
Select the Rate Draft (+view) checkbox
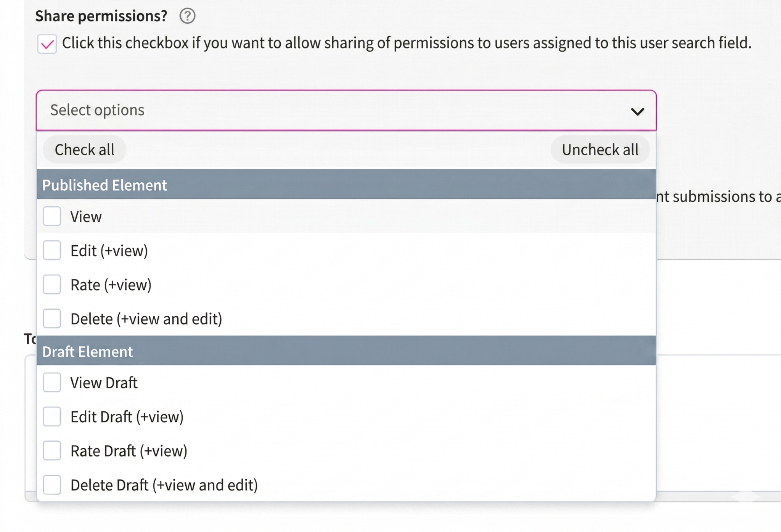tap(52, 451)
